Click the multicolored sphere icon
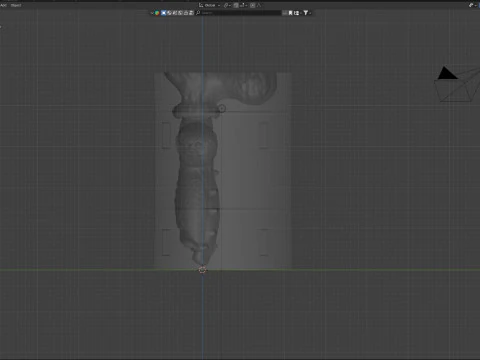Viewport: 480px width, 360px height. pyautogui.click(x=157, y=13)
